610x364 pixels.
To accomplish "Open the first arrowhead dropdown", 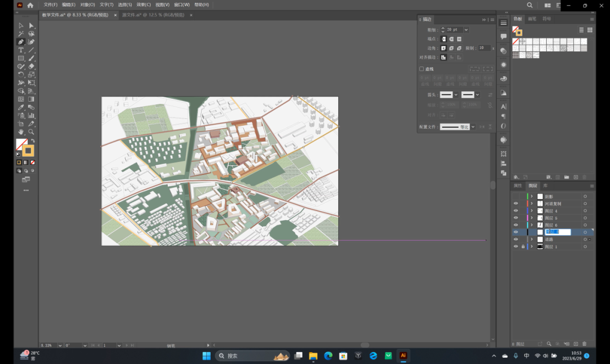I will (456, 95).
